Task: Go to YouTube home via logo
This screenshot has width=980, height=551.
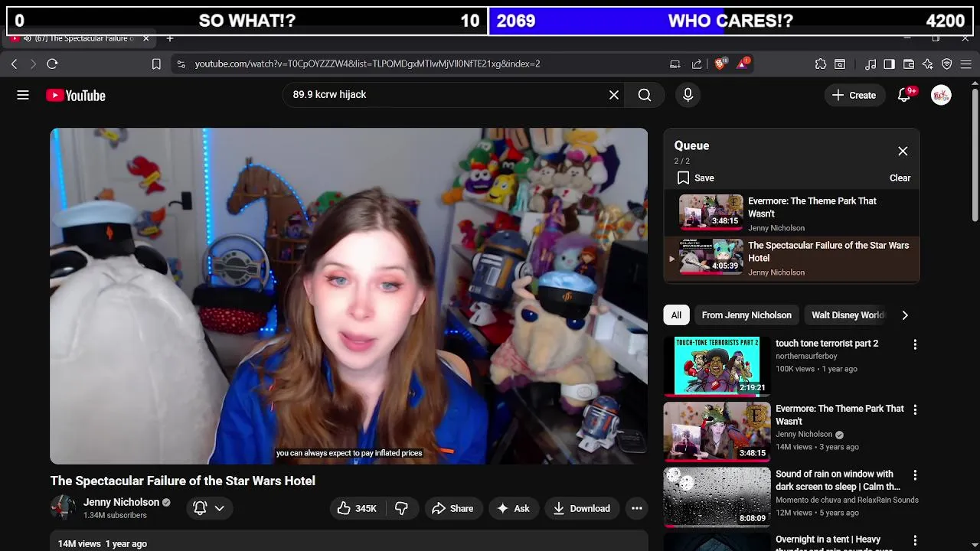Action: (75, 96)
